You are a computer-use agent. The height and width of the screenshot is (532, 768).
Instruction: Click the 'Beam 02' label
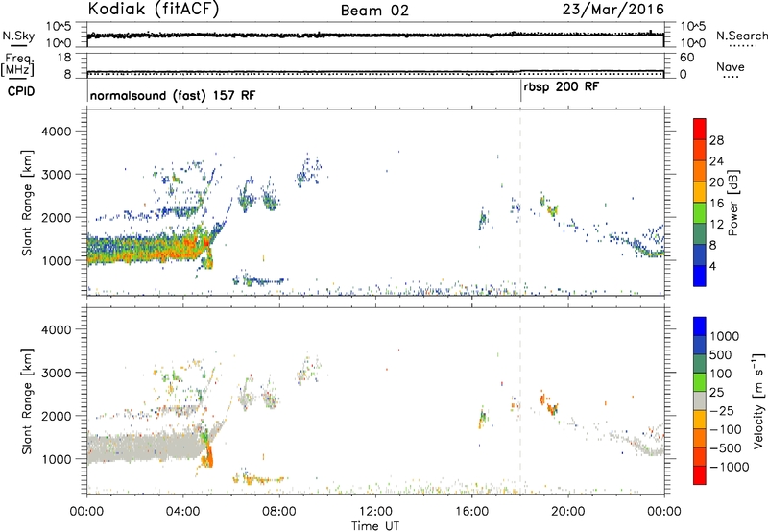pyautogui.click(x=374, y=11)
